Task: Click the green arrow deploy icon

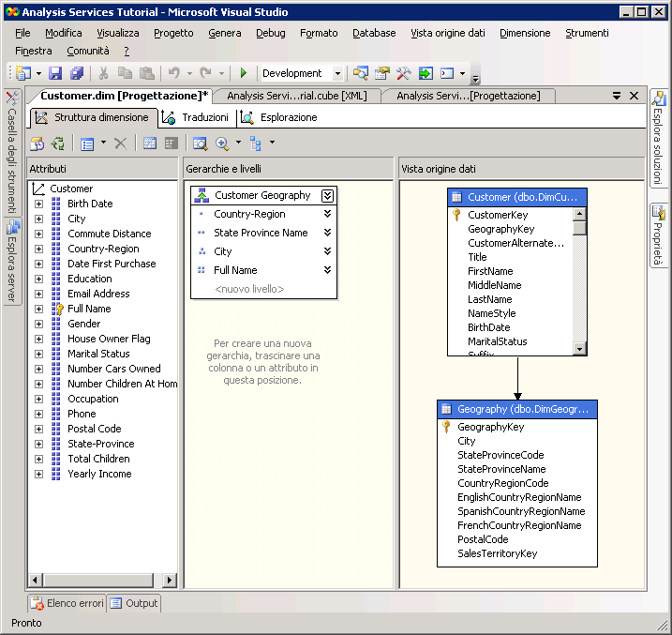Action: point(426,73)
